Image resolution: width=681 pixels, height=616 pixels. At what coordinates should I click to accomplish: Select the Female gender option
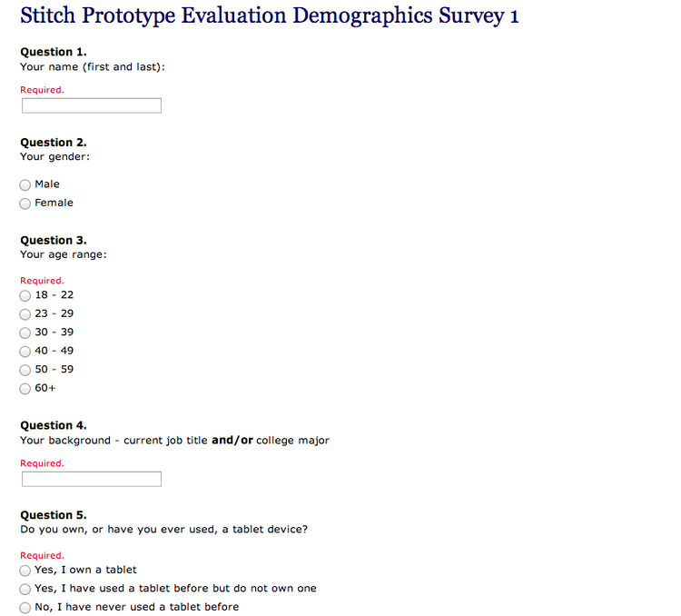(x=25, y=204)
